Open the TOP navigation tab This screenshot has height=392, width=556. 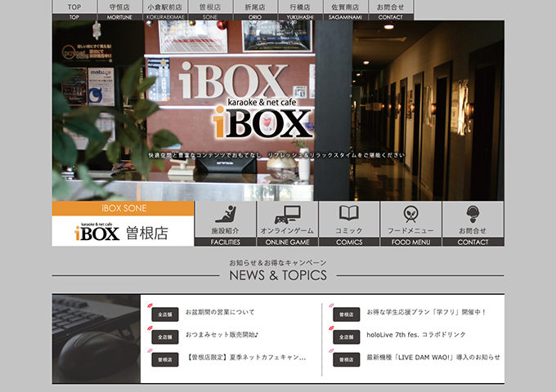[74, 11]
